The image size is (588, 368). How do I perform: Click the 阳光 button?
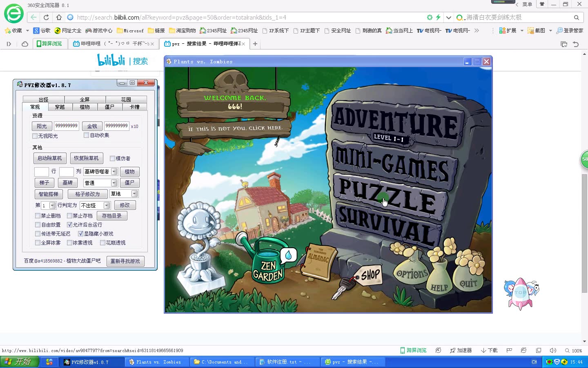pyautogui.click(x=42, y=126)
